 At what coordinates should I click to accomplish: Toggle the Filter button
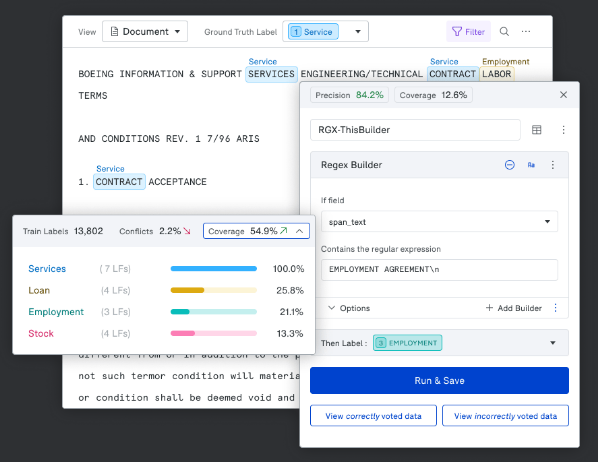point(468,32)
